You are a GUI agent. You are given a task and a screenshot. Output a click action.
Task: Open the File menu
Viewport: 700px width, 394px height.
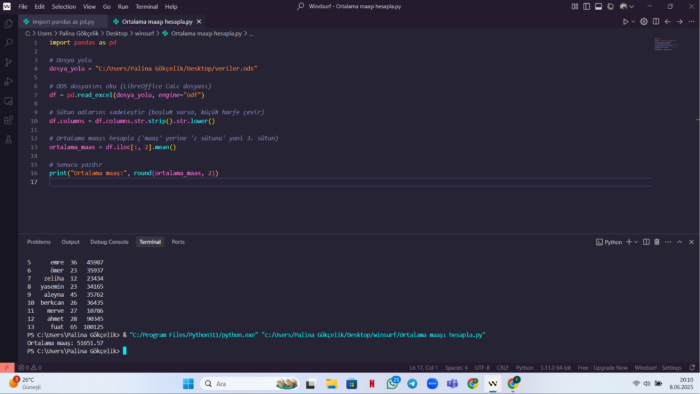coord(23,7)
